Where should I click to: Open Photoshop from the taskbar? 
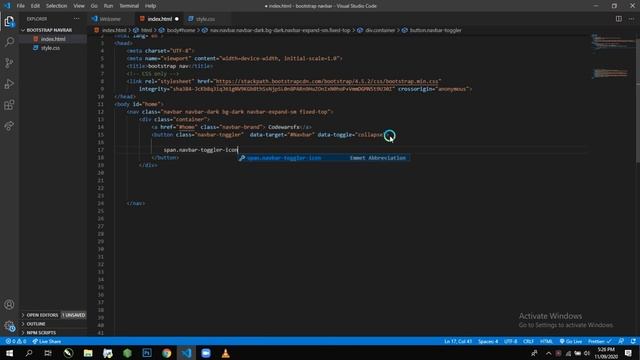pyautogui.click(x=147, y=353)
